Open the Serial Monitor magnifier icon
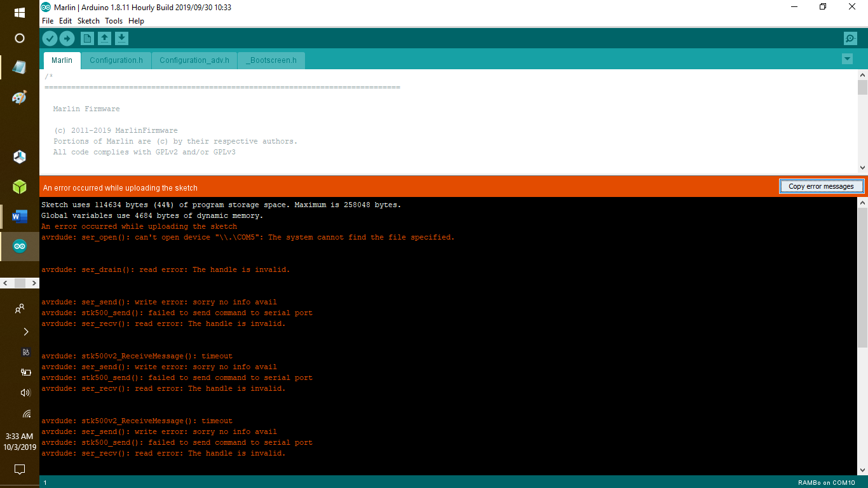 (850, 39)
